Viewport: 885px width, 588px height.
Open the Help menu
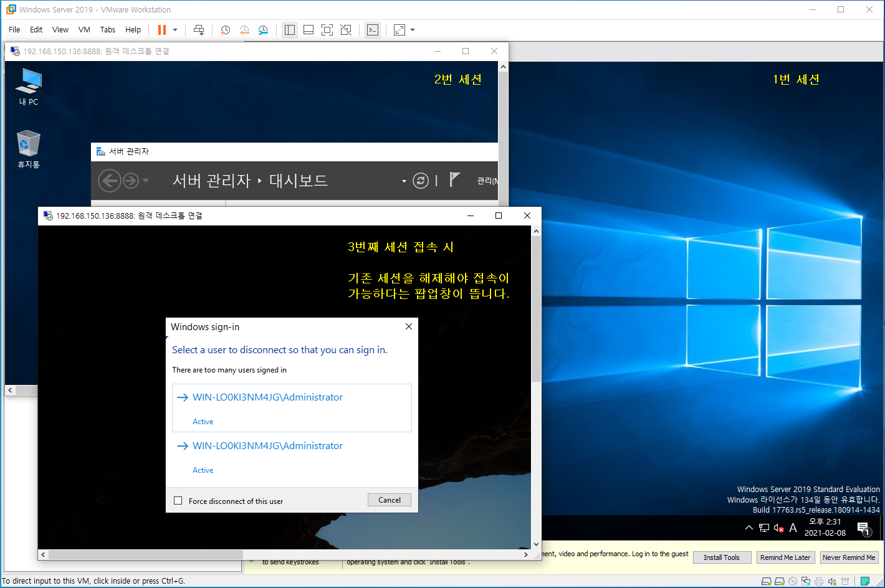point(133,29)
